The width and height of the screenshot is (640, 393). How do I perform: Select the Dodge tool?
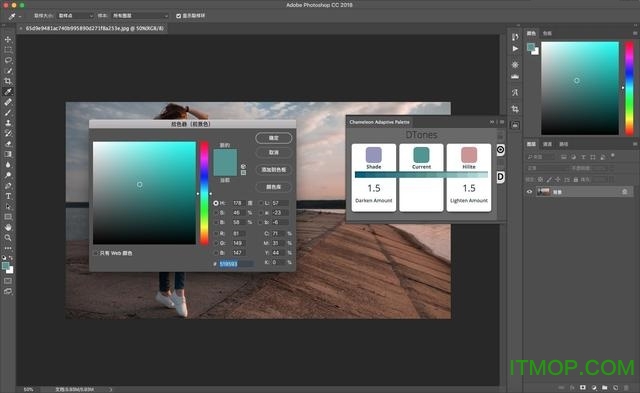tap(8, 175)
